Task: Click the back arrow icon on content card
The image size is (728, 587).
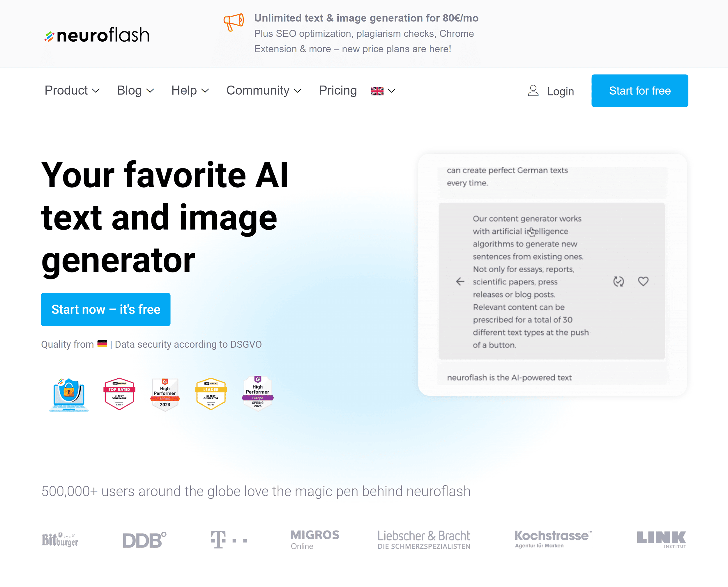Action: (x=460, y=281)
